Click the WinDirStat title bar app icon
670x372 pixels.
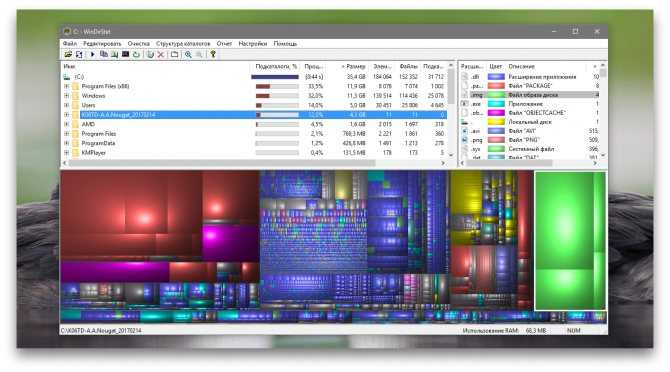point(67,31)
